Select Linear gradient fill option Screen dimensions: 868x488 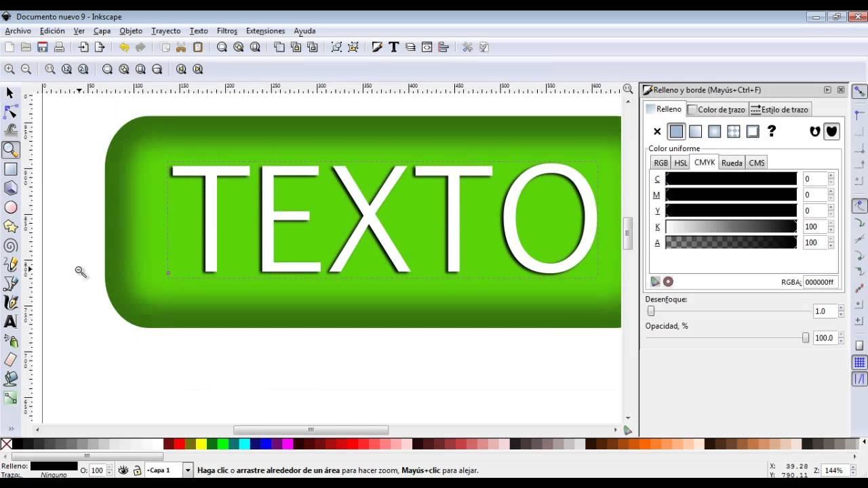695,131
